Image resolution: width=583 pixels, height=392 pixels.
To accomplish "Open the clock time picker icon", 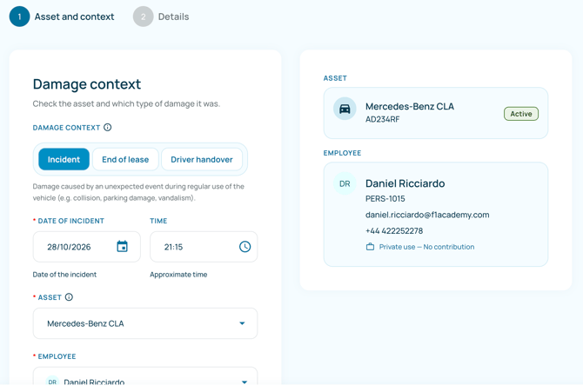I will [x=245, y=247].
